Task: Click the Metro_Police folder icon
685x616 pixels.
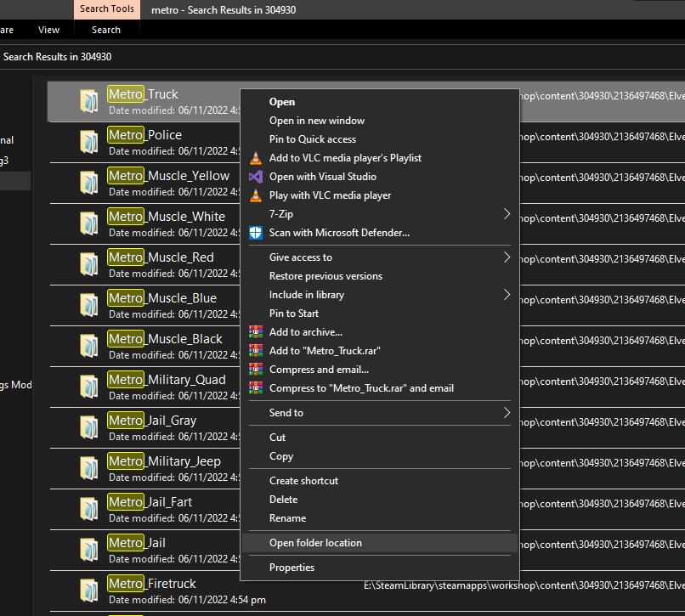Action: pyautogui.click(x=89, y=142)
